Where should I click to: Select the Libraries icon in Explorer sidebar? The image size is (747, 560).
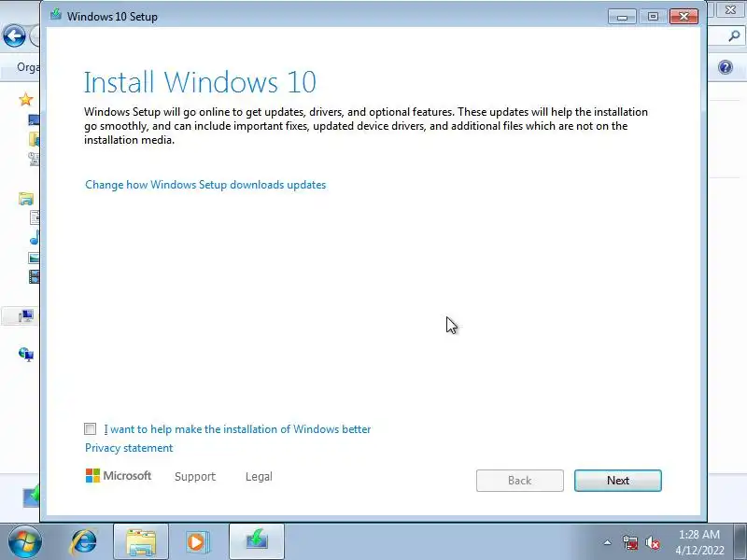(x=26, y=199)
